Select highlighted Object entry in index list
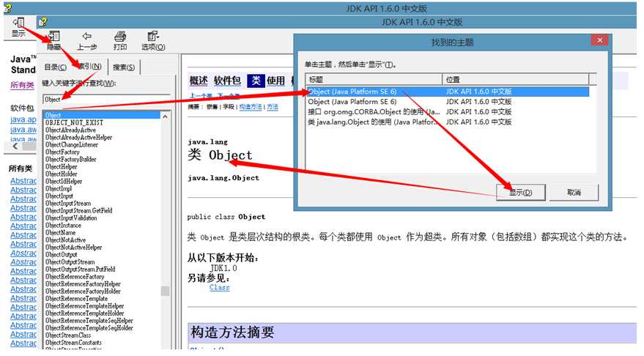Screen dimensions: 644x356 pos(102,116)
